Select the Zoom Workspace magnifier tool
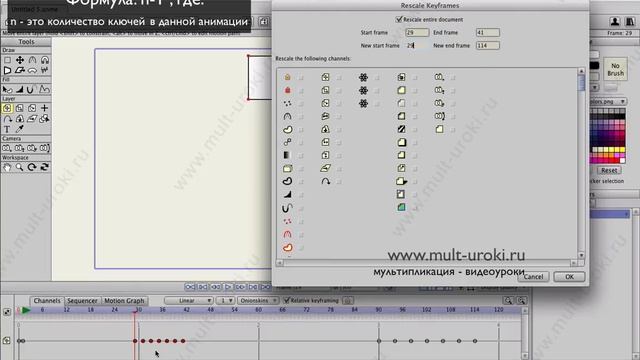This screenshot has width=640, height=360. click(x=20, y=167)
